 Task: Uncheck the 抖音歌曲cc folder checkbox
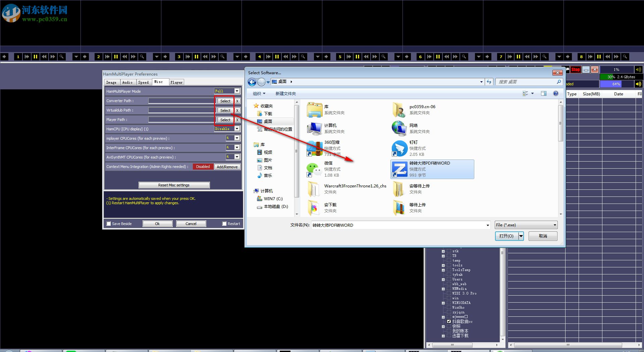pos(449,321)
